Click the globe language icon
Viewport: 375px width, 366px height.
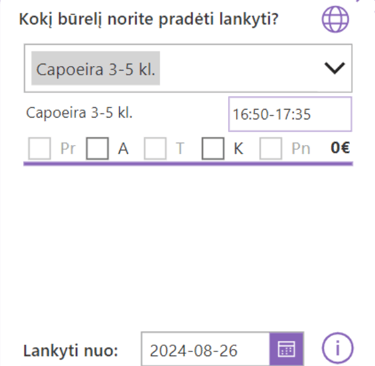click(335, 19)
